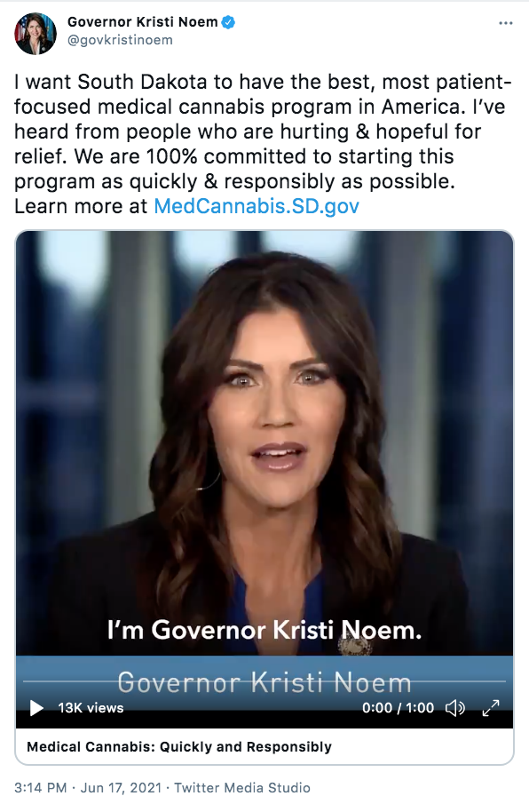Image resolution: width=529 pixels, height=812 pixels.
Task: Expand the video to fullscreen
Action: 491,707
